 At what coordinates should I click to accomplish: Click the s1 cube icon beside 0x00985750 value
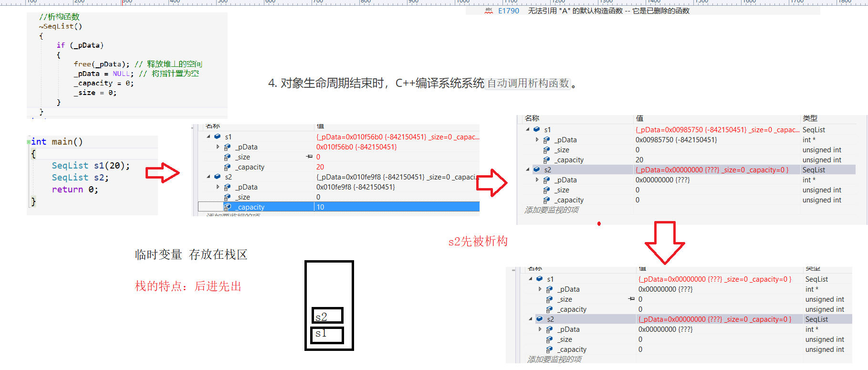click(537, 129)
